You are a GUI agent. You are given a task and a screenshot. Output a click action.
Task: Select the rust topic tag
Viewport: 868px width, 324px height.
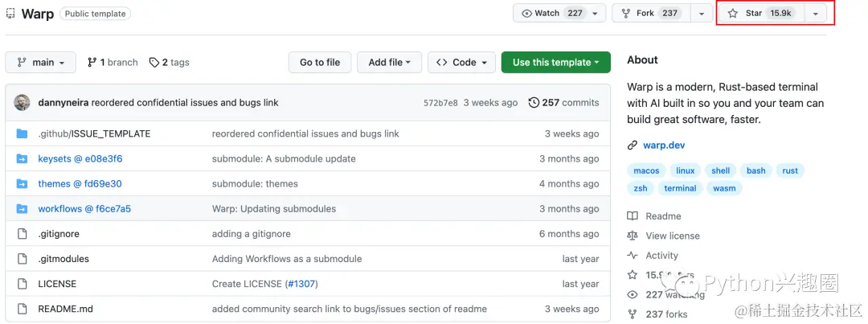791,171
